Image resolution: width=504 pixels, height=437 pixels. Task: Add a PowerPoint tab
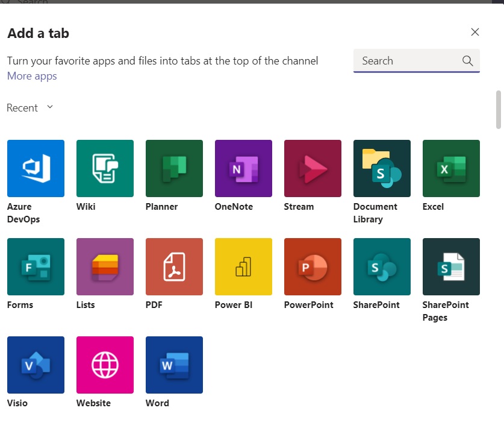(x=313, y=266)
